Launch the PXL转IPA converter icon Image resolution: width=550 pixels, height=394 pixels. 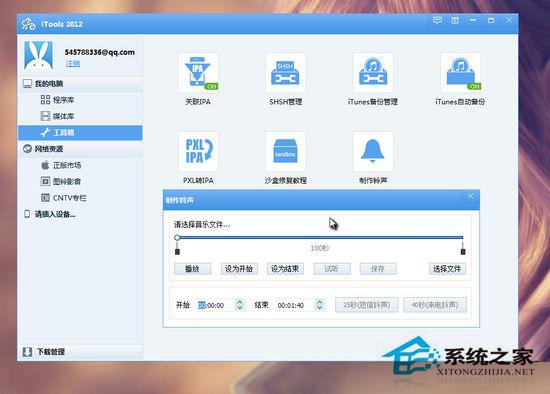pyautogui.click(x=198, y=151)
